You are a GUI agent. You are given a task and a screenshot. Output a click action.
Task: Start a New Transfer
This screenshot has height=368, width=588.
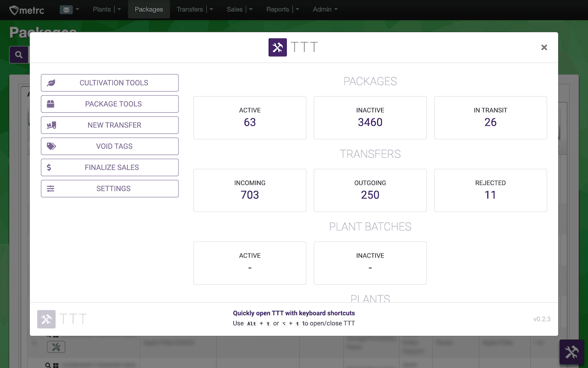[x=110, y=125]
